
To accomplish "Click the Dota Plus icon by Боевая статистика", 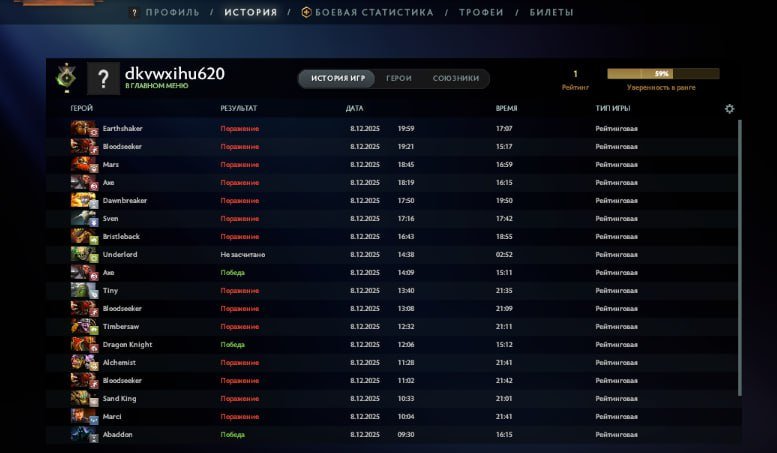I will click(x=306, y=12).
